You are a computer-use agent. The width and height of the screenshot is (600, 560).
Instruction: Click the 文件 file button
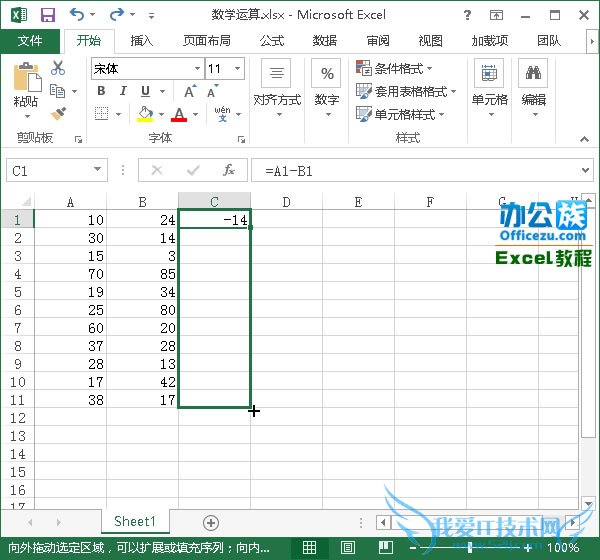(30, 41)
